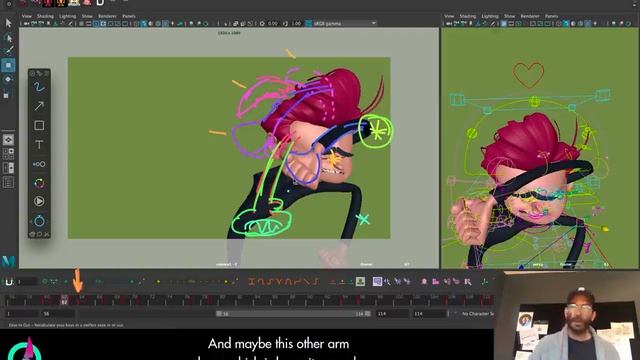Open the View menu in the right viewport
Viewport: 640px width, 360px height.
coord(449,16)
